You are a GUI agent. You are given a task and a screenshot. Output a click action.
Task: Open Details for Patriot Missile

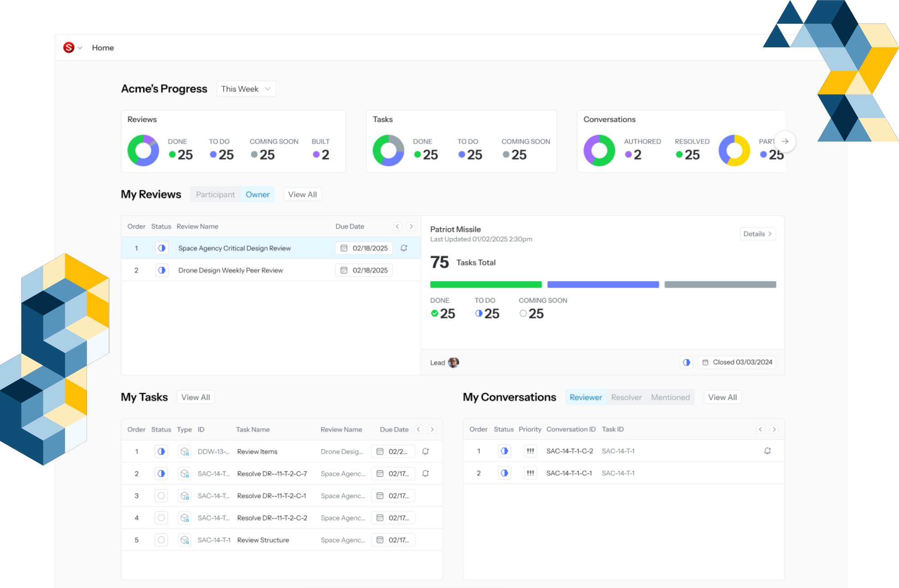point(757,234)
